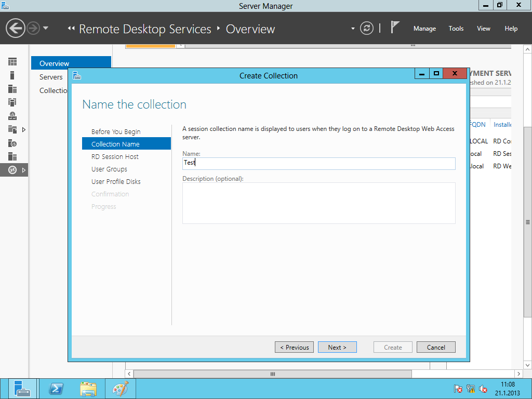Viewport: 532px width, 399px height.
Task: Go to the RD Session Host wizard step
Action: tap(115, 156)
